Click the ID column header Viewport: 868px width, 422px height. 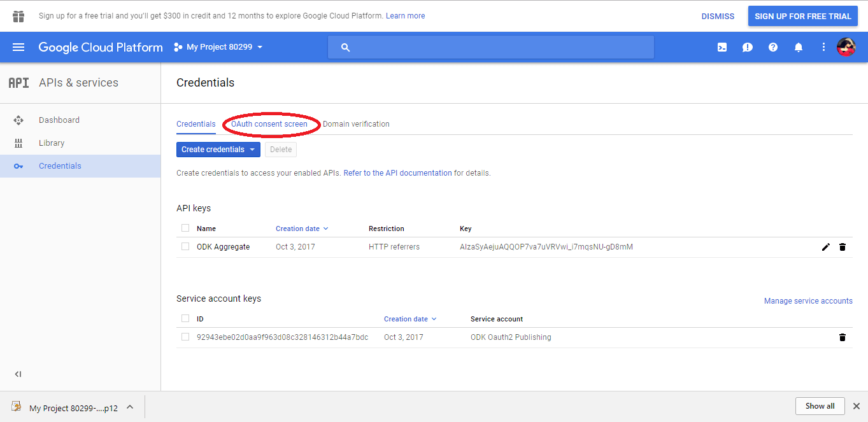pyautogui.click(x=200, y=319)
